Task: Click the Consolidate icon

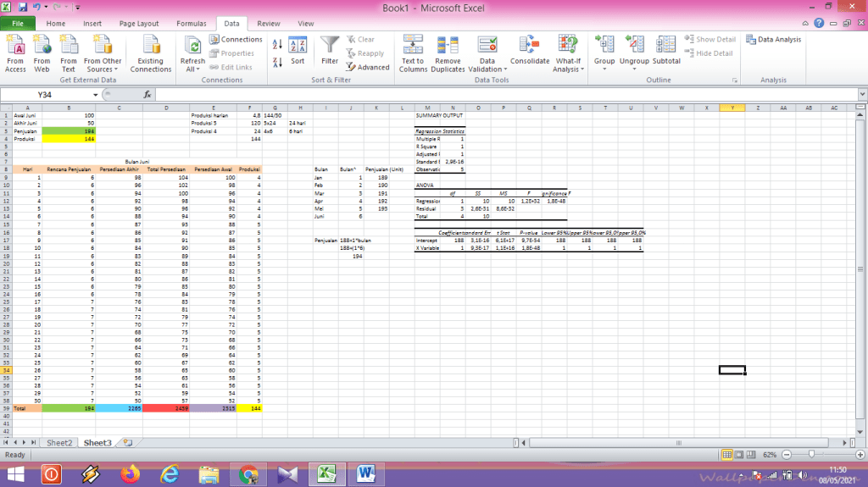Action: click(530, 47)
